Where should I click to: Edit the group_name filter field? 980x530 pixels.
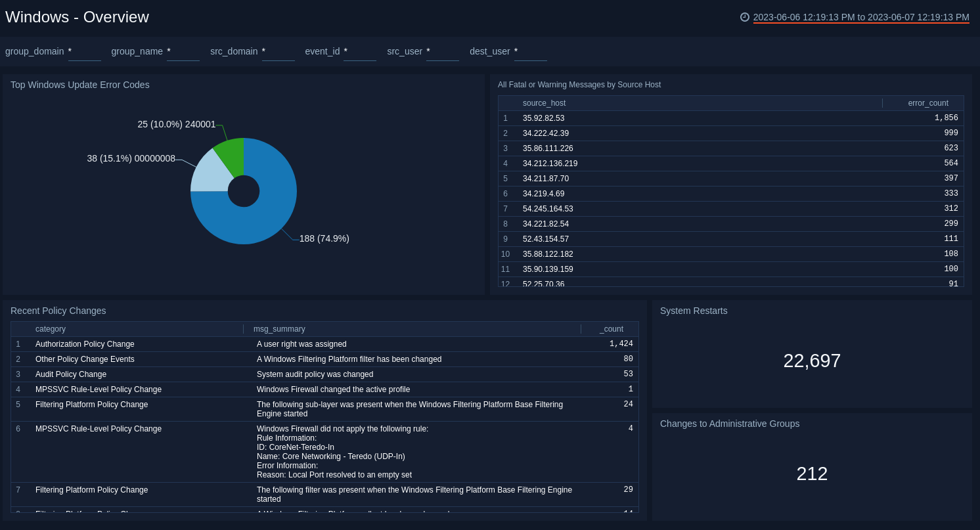click(183, 51)
